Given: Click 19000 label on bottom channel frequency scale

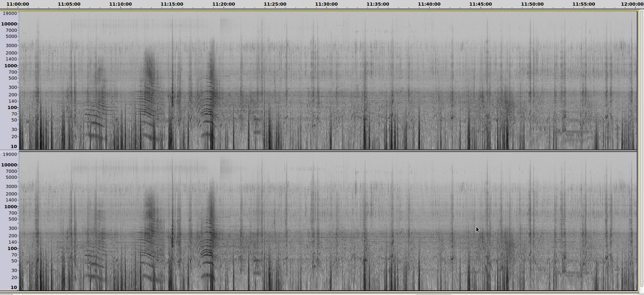Looking at the screenshot, I should [x=10, y=154].
